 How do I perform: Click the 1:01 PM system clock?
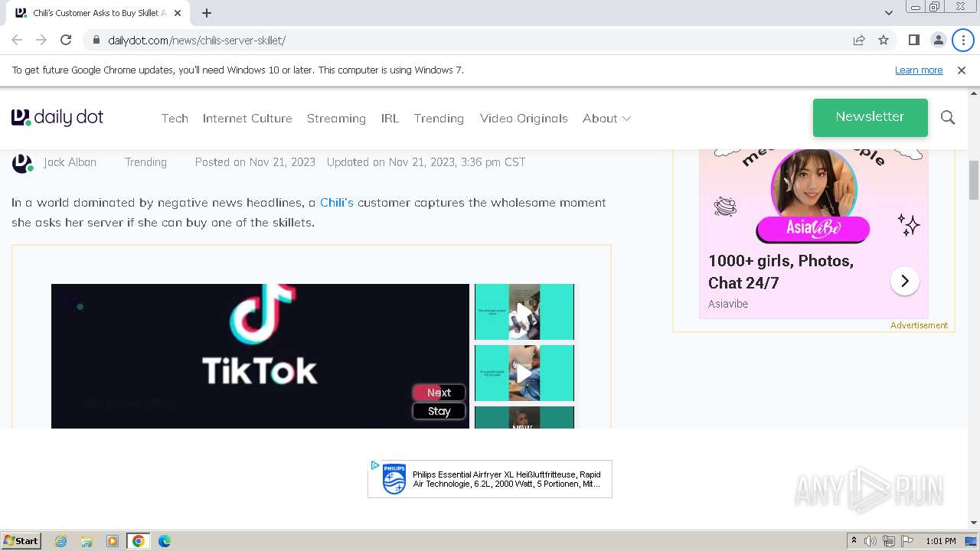[x=941, y=541]
